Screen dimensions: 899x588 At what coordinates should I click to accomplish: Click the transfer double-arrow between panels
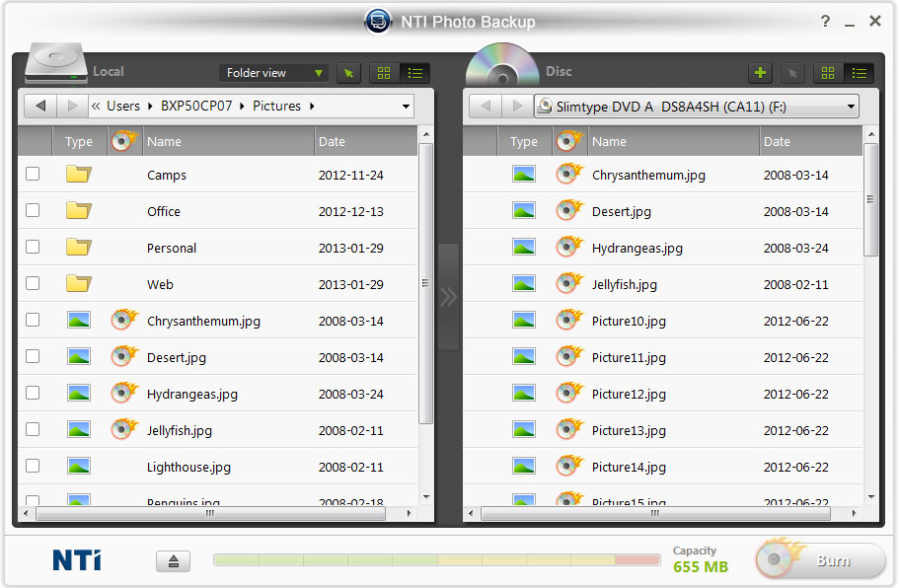[448, 297]
